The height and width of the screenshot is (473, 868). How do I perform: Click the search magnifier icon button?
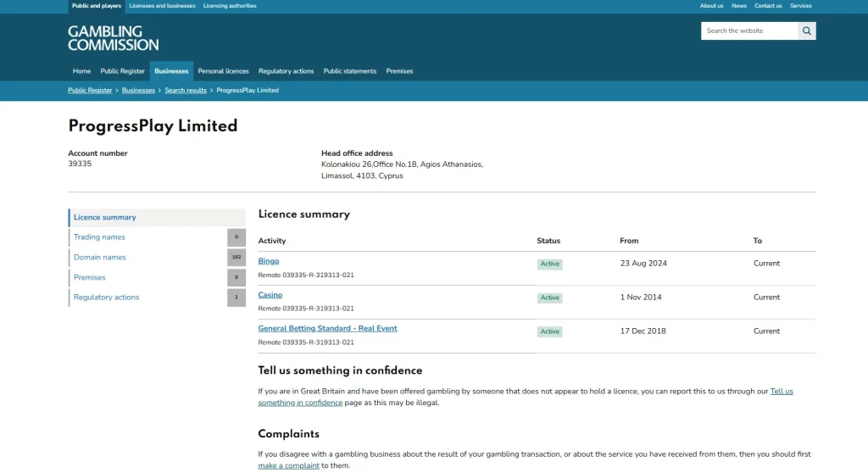(807, 31)
